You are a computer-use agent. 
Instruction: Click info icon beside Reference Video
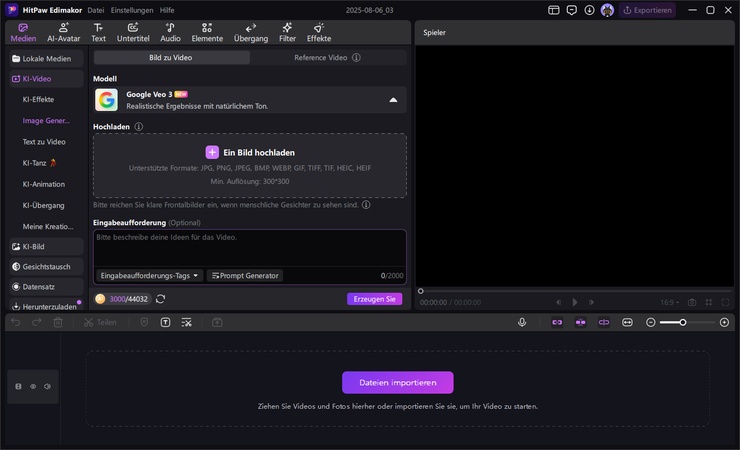pyautogui.click(x=356, y=58)
